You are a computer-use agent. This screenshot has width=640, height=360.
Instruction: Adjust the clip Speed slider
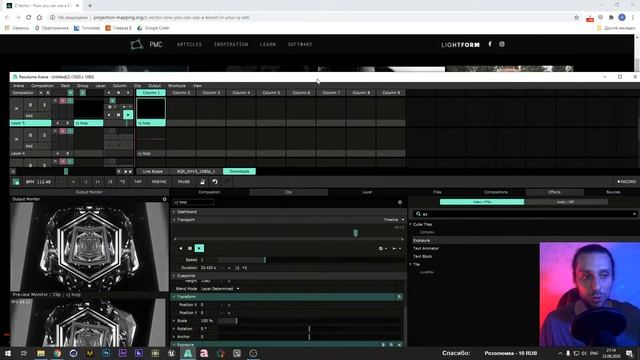coord(310,260)
